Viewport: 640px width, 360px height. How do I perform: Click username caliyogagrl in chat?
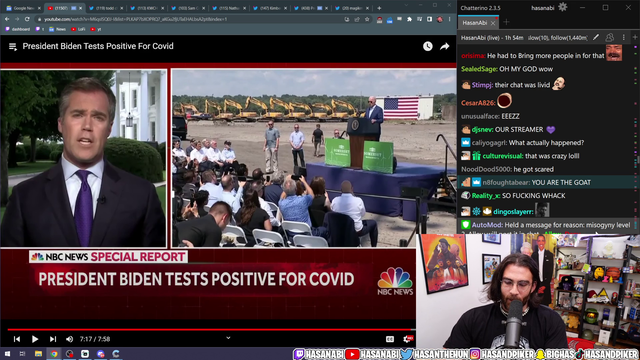489,143
